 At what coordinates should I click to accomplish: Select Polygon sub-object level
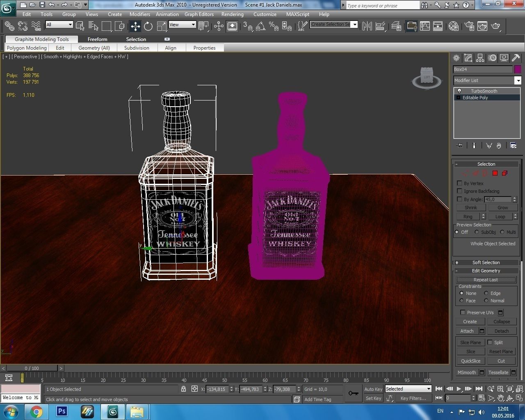click(x=495, y=173)
